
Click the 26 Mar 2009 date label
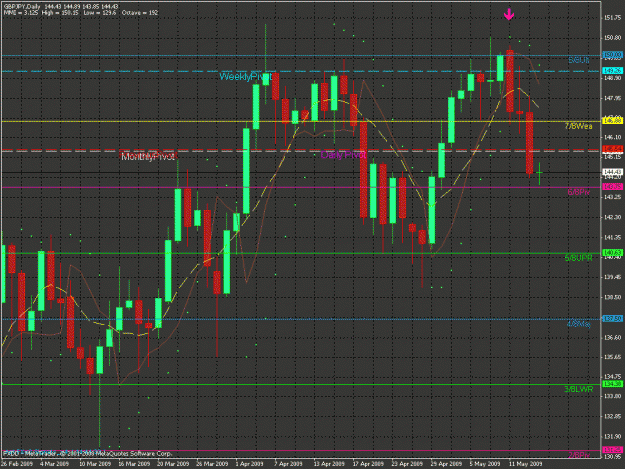point(212,464)
